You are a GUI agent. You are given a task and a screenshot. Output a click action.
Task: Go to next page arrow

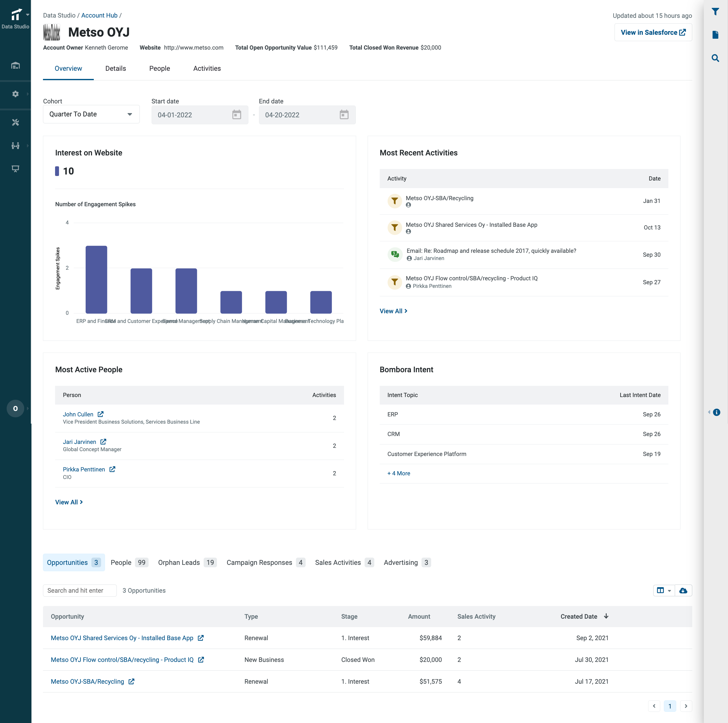[686, 706]
